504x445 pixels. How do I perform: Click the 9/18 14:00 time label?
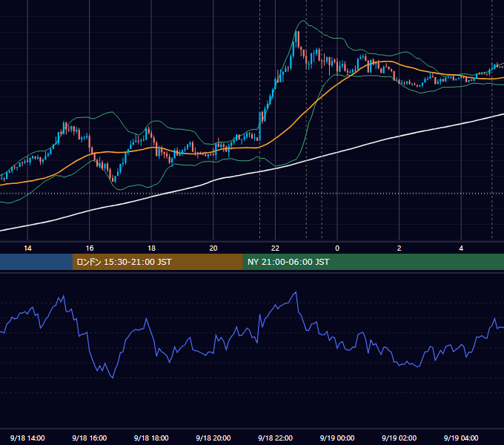(27, 438)
